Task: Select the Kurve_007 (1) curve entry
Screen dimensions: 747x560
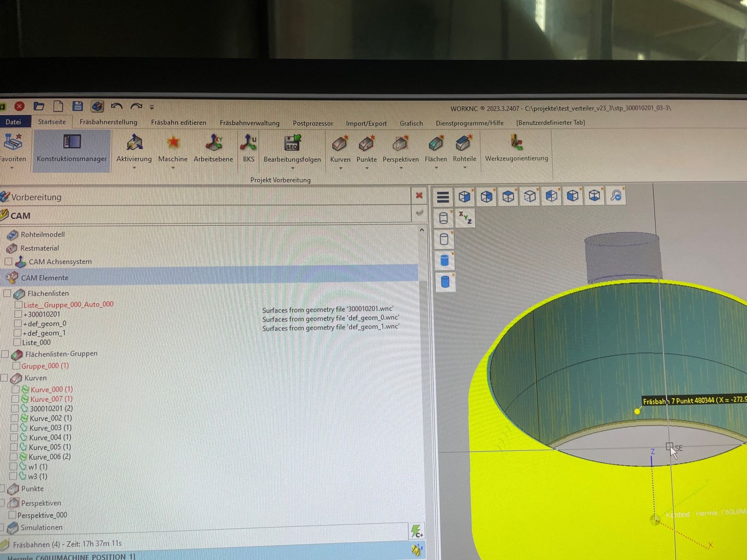Action: (x=51, y=399)
